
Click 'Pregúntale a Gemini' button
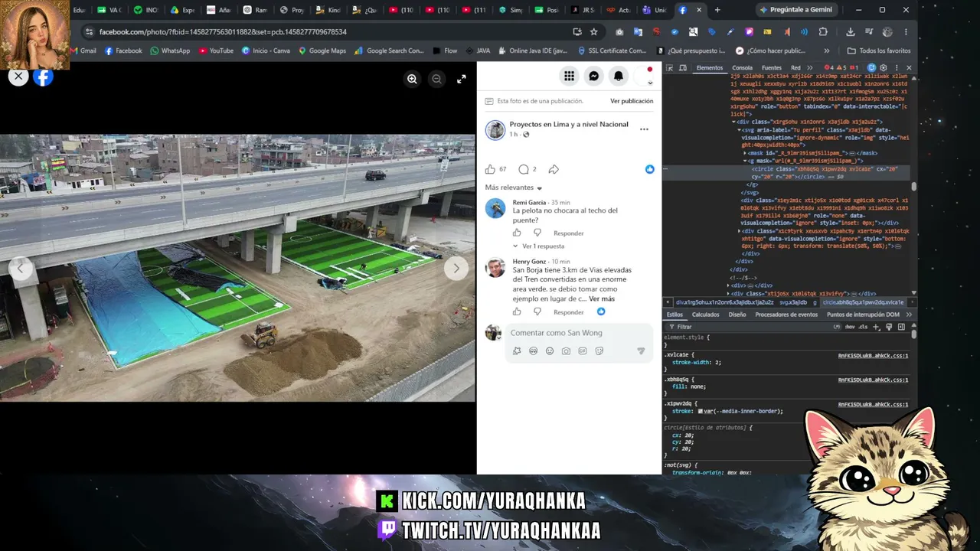click(795, 10)
